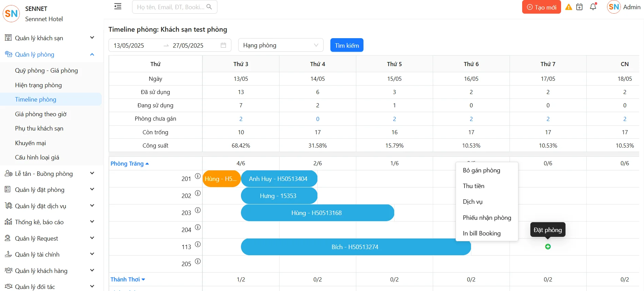Open the Hạng phòng dropdown
This screenshot has height=291, width=644.
[281, 45]
